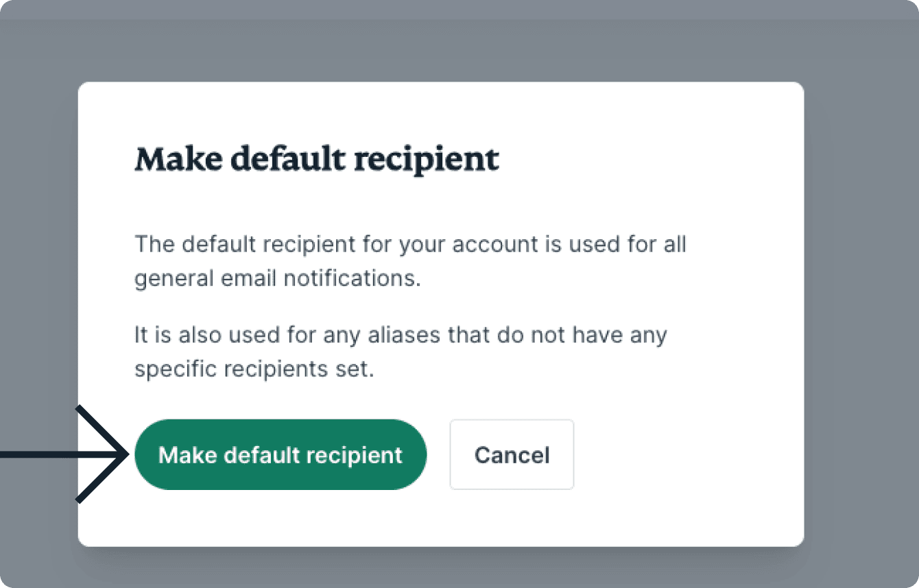Click the first paragraph about default recipient

[409, 261]
